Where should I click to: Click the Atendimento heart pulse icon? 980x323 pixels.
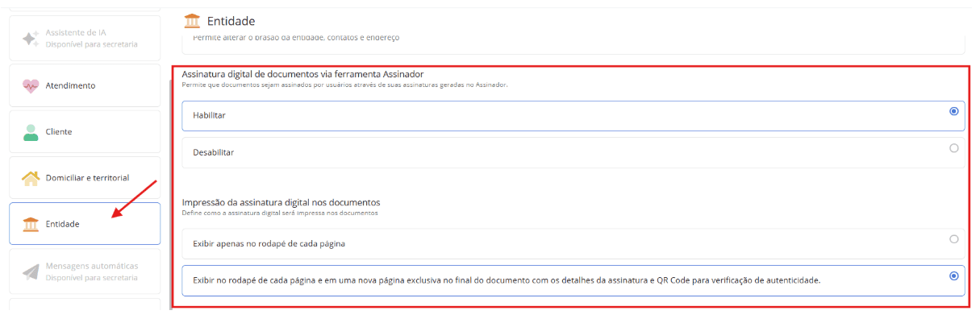tap(31, 85)
